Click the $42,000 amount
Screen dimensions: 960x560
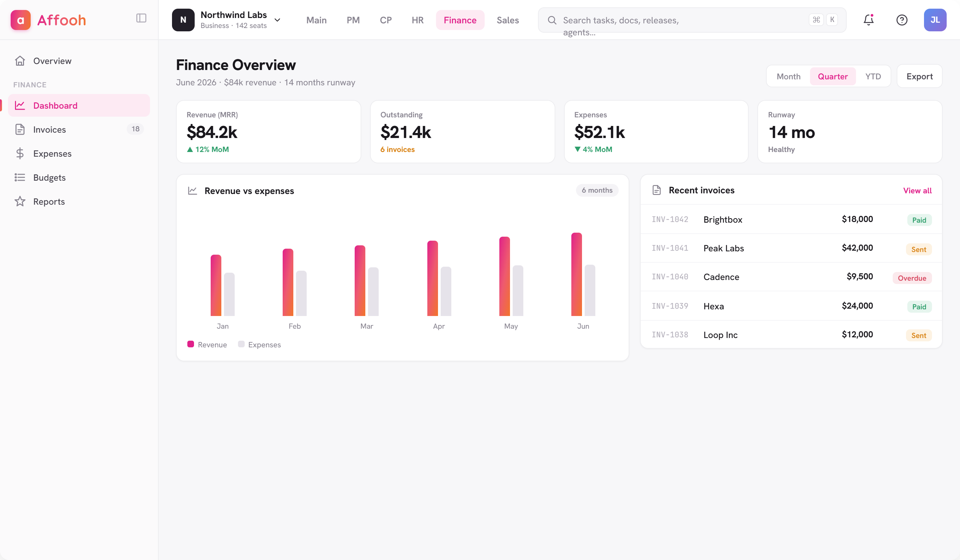(x=857, y=248)
